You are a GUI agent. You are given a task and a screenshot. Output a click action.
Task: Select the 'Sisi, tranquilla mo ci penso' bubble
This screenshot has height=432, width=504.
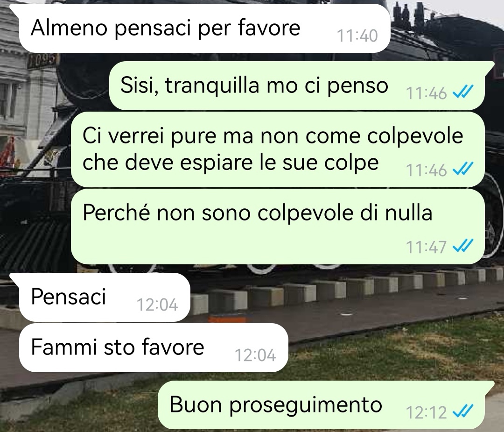click(x=297, y=85)
